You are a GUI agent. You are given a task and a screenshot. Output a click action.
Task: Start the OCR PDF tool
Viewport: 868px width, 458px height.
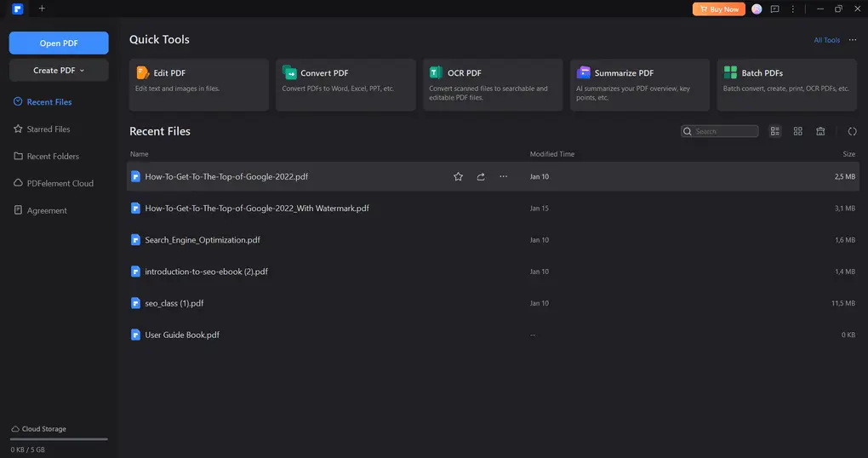point(492,84)
